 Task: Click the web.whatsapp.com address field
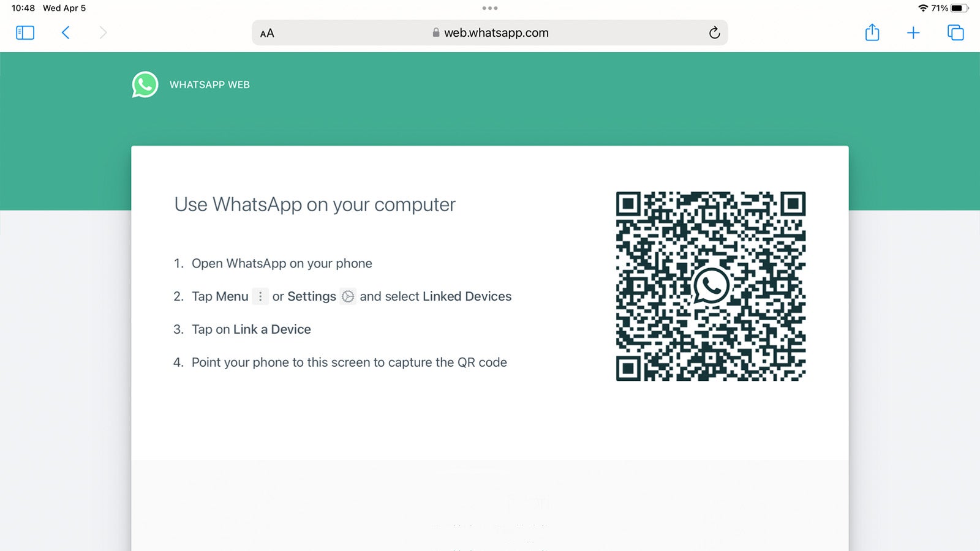tap(490, 32)
